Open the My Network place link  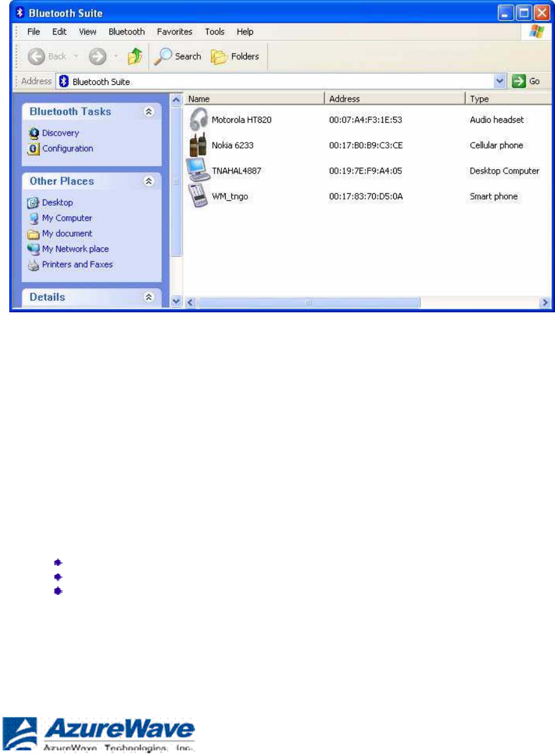(75, 249)
